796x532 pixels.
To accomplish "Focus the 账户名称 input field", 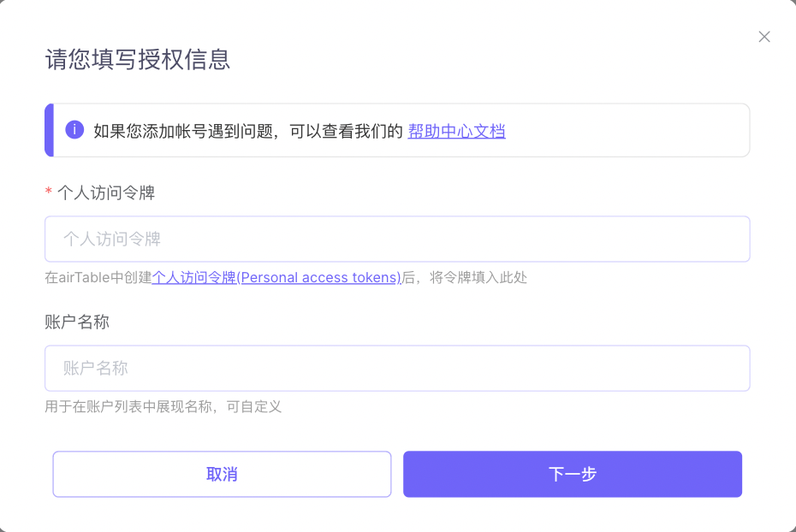I will pyautogui.click(x=397, y=368).
